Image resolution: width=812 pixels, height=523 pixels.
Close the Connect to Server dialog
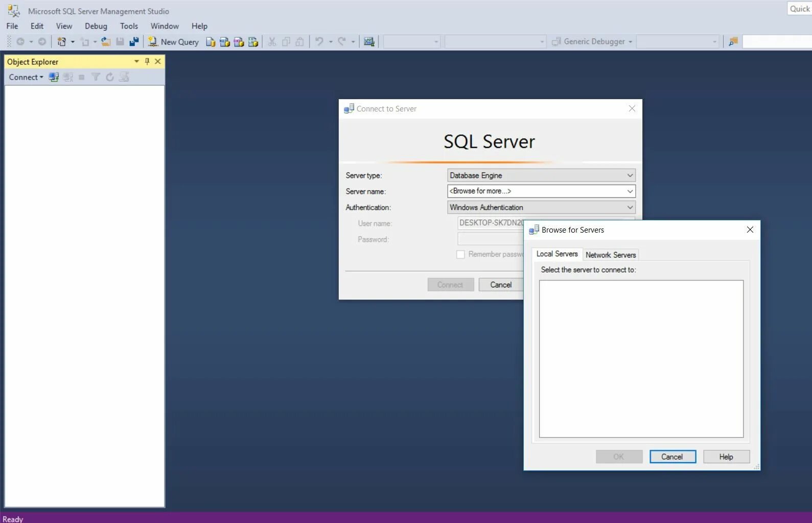632,108
